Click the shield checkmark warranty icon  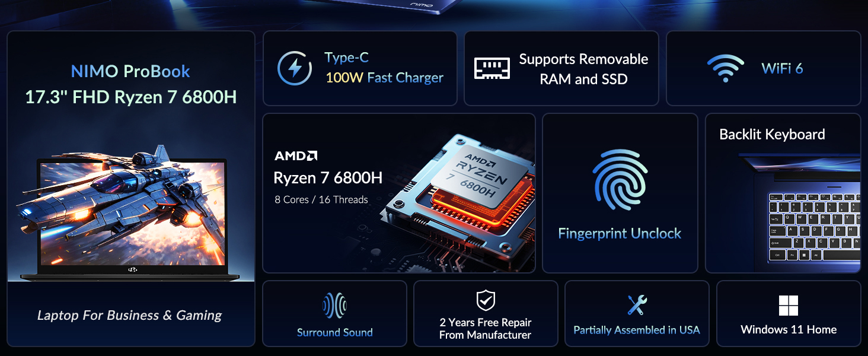(486, 301)
